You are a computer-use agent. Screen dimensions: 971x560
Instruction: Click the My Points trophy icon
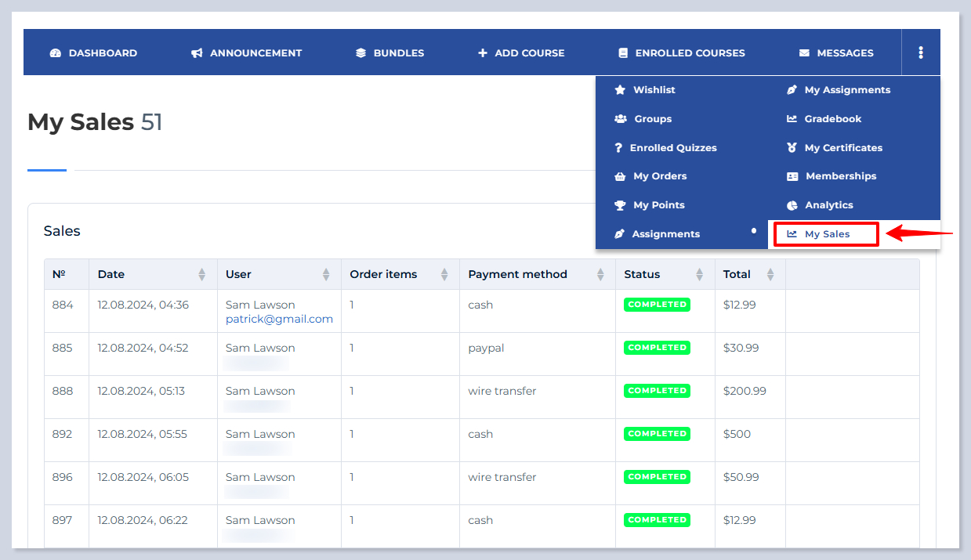[620, 205]
